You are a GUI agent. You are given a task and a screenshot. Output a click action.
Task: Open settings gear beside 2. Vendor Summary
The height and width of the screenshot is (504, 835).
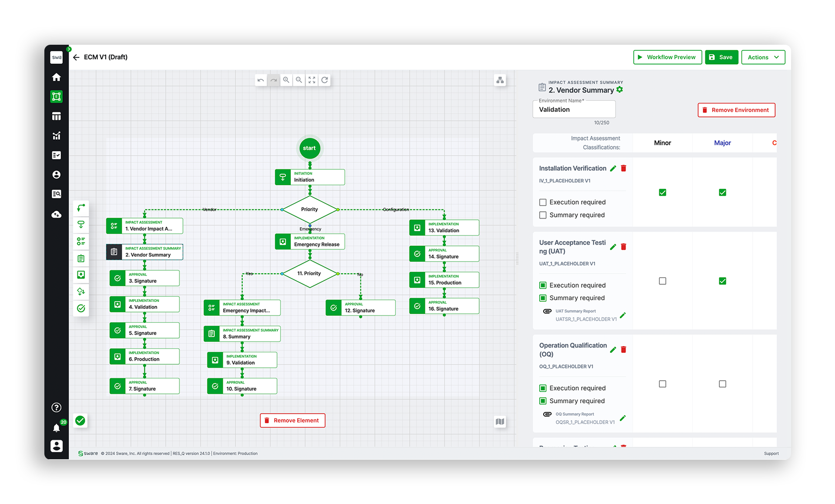[x=620, y=90]
